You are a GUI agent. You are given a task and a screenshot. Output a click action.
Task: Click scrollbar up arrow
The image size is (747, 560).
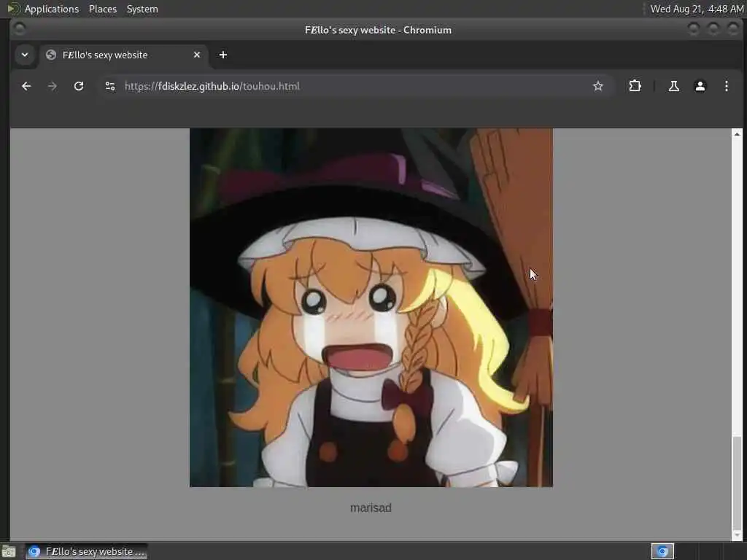pos(737,134)
